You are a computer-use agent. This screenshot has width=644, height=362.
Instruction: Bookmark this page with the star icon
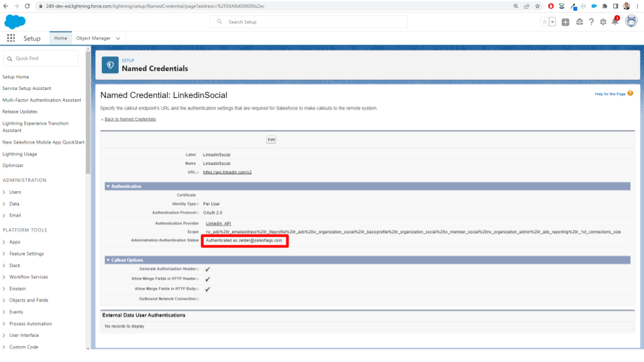click(537, 6)
